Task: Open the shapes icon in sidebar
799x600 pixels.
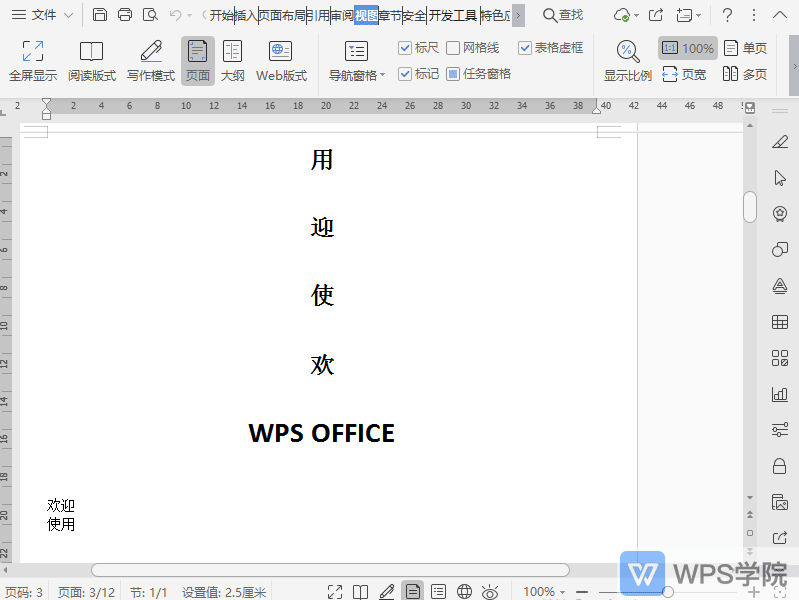Action: pyautogui.click(x=780, y=249)
